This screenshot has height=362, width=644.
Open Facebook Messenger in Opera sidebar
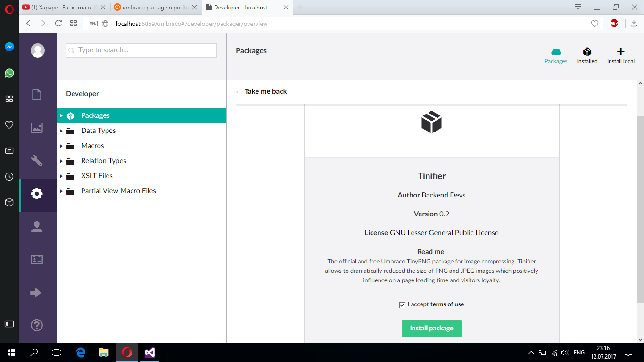pyautogui.click(x=9, y=47)
